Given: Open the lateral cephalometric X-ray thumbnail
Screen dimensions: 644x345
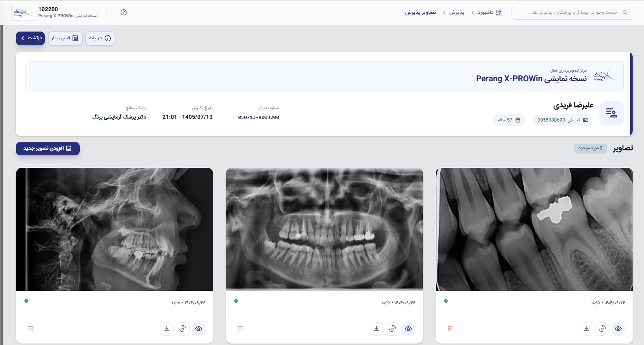Looking at the screenshot, I should (115, 229).
